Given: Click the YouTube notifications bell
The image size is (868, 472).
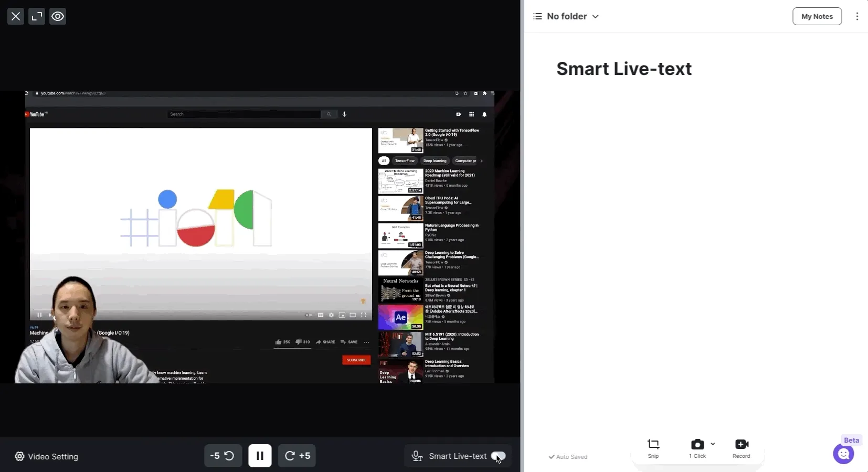Looking at the screenshot, I should tap(484, 114).
